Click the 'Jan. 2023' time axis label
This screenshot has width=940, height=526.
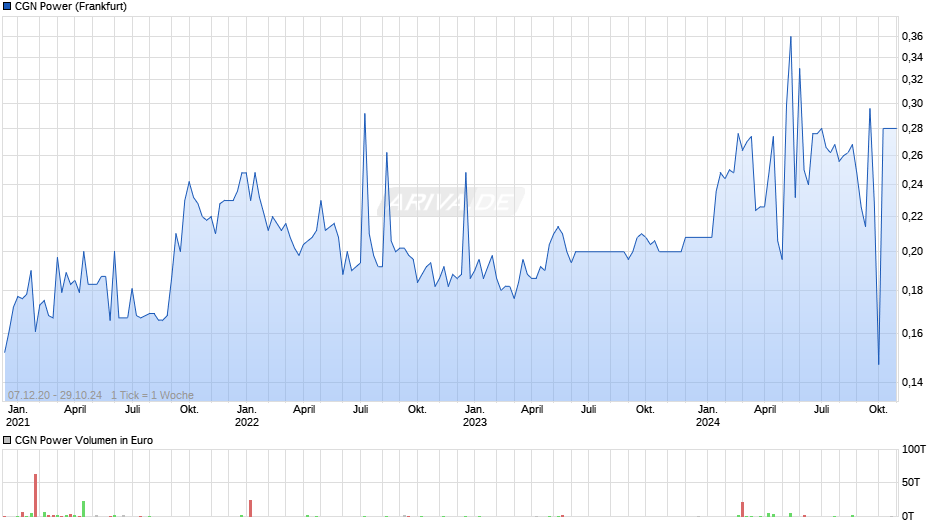[x=474, y=416]
